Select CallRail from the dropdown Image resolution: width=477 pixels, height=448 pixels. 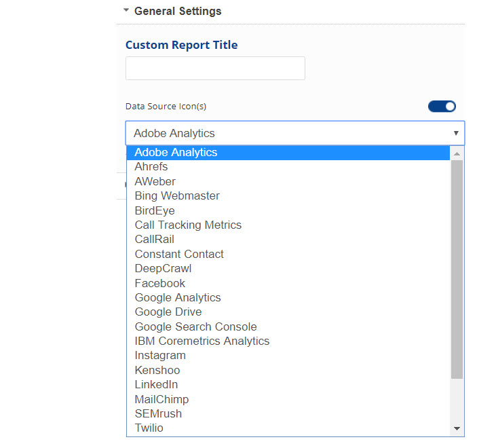[155, 240]
